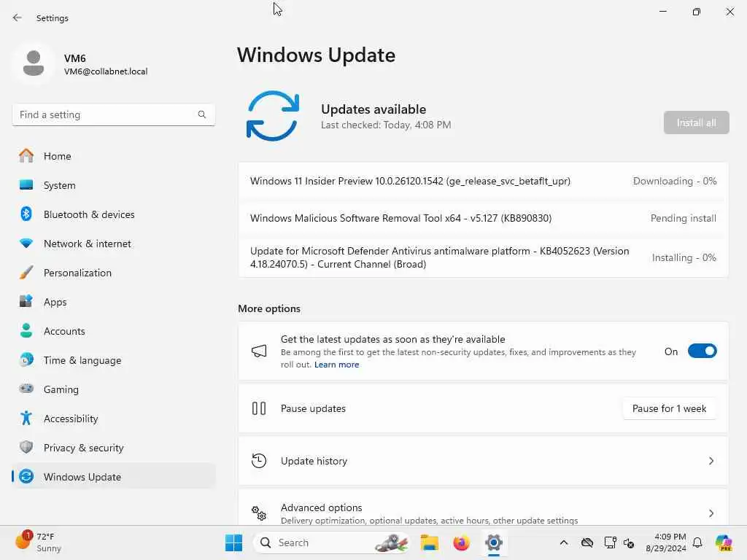Click the search magnifier in Find a setting
This screenshot has height=560, width=747.
202,114
